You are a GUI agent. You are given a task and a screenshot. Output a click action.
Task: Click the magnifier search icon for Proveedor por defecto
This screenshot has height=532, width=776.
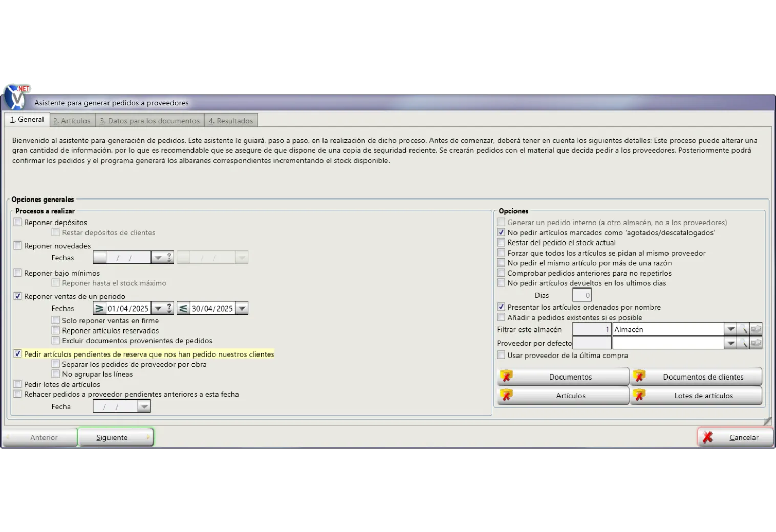pos(743,343)
